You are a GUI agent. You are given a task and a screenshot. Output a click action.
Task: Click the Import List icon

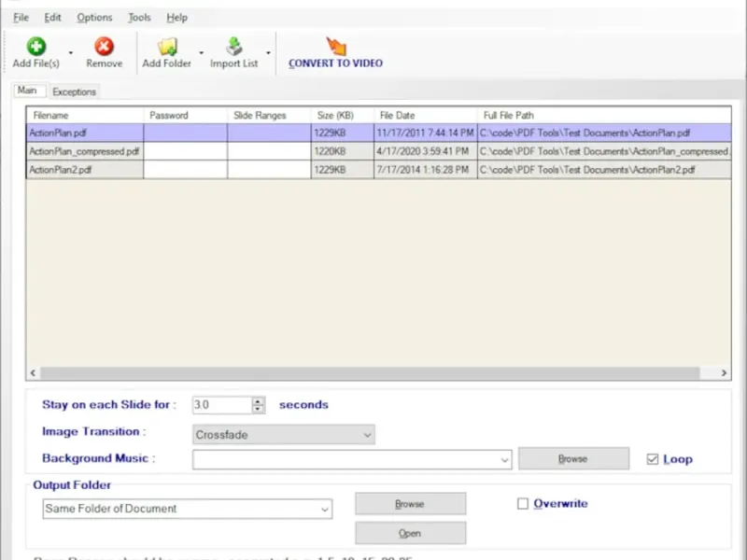click(233, 46)
